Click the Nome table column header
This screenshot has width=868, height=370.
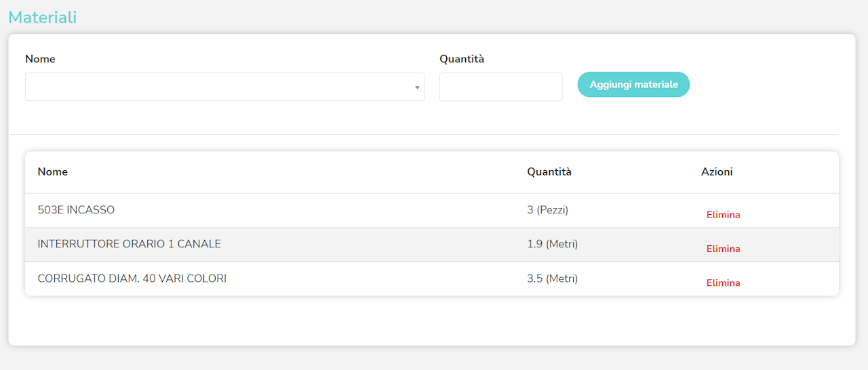pyautogui.click(x=53, y=172)
